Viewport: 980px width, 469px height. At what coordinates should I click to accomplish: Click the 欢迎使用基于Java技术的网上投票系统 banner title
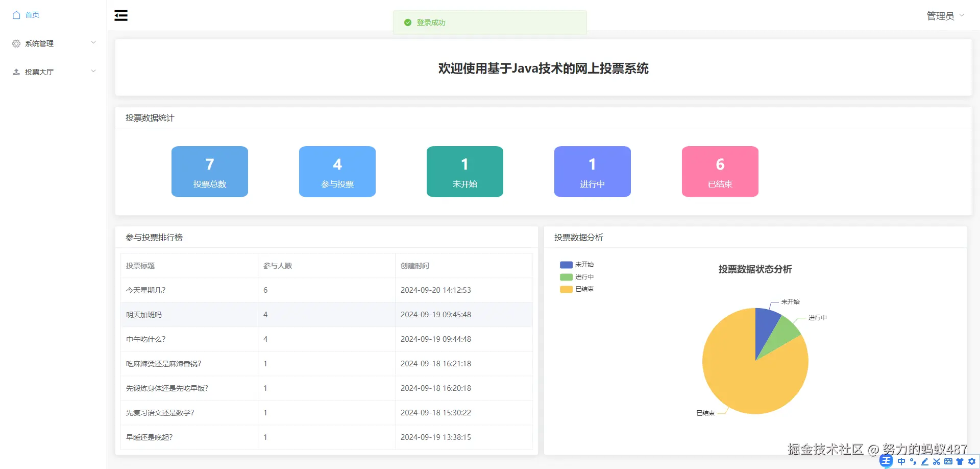point(544,68)
